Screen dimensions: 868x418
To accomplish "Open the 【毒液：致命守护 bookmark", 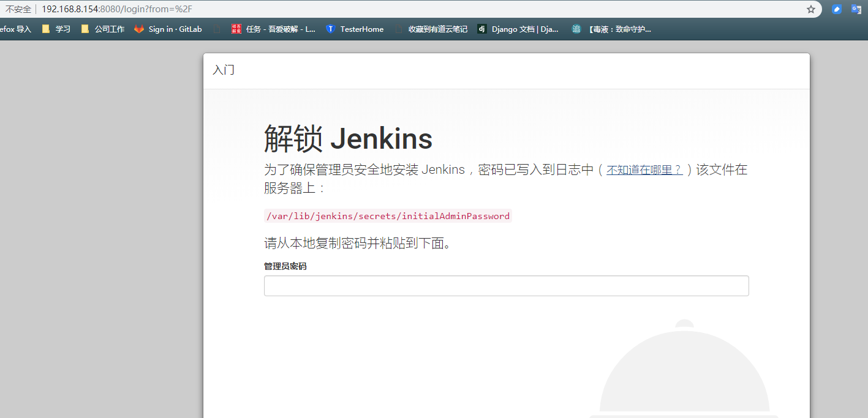I will tap(611, 29).
